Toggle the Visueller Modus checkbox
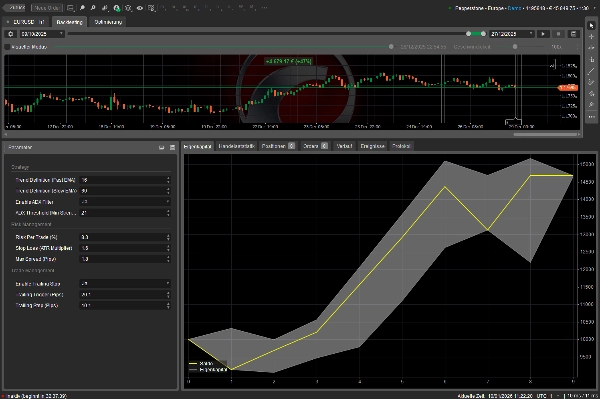The image size is (600, 399). pyautogui.click(x=7, y=47)
